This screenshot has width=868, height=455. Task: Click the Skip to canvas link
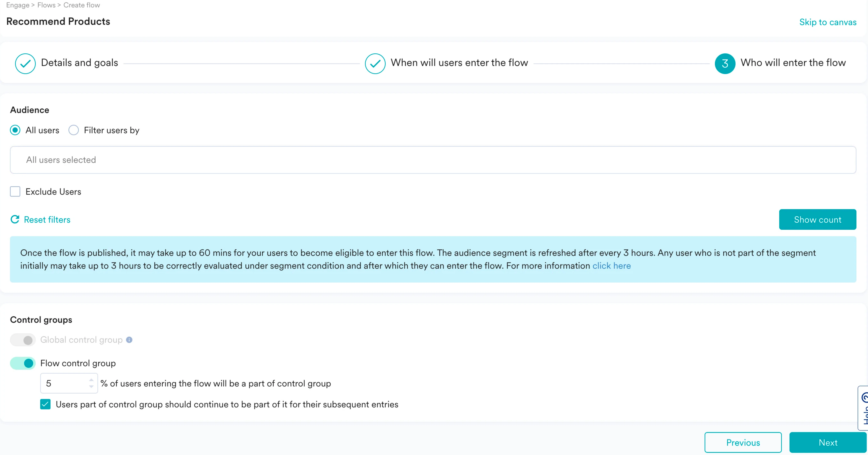tap(828, 22)
